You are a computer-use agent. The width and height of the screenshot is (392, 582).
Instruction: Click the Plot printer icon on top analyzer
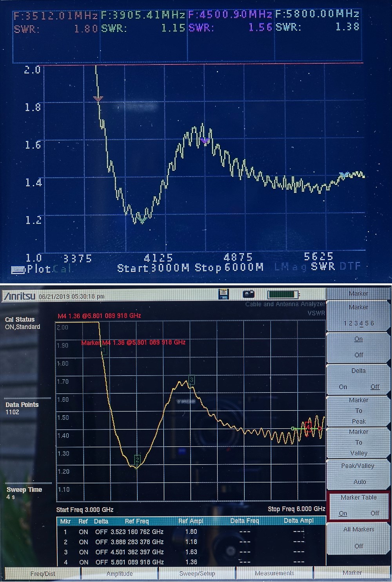[17, 269]
